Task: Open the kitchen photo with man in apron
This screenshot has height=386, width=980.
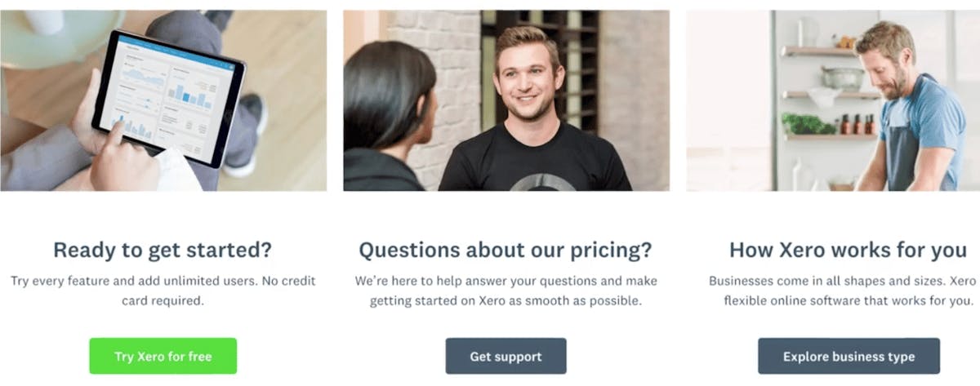Action: tap(833, 100)
